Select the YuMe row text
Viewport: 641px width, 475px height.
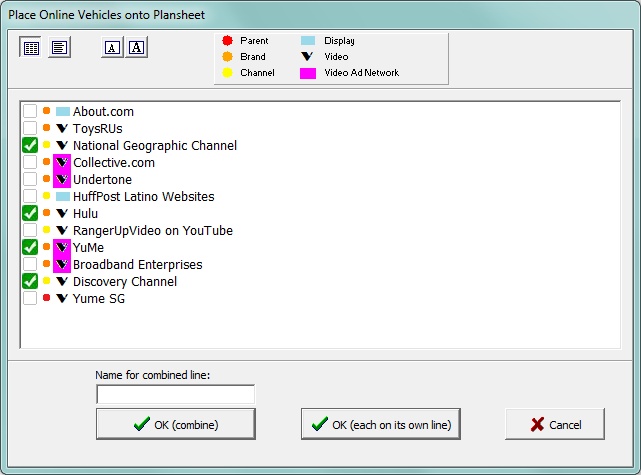tap(88, 247)
